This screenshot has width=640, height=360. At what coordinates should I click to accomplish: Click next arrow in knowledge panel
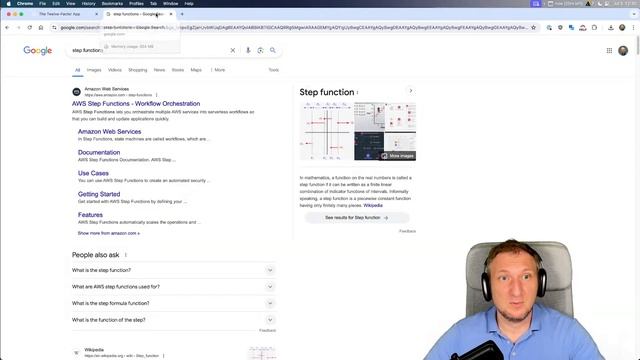click(411, 91)
